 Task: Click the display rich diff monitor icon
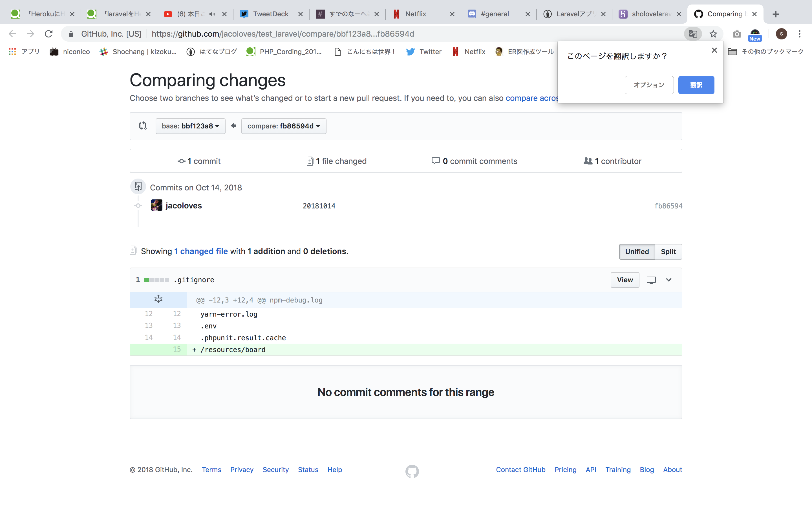click(651, 280)
